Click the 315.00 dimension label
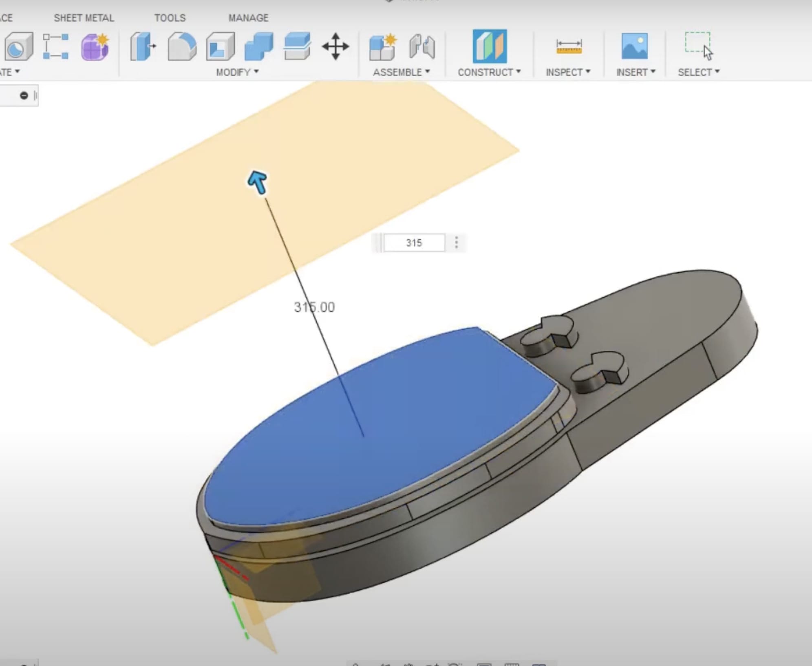The image size is (812, 666). (x=314, y=307)
